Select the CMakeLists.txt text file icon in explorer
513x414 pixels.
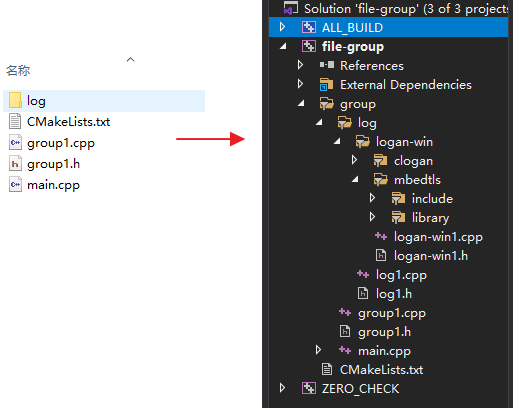pos(15,121)
